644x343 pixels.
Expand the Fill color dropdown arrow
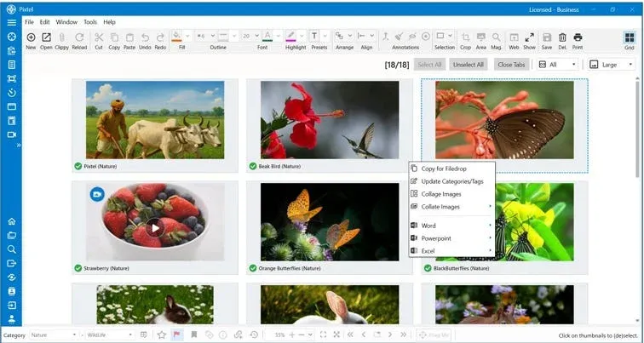pyautogui.click(x=187, y=36)
